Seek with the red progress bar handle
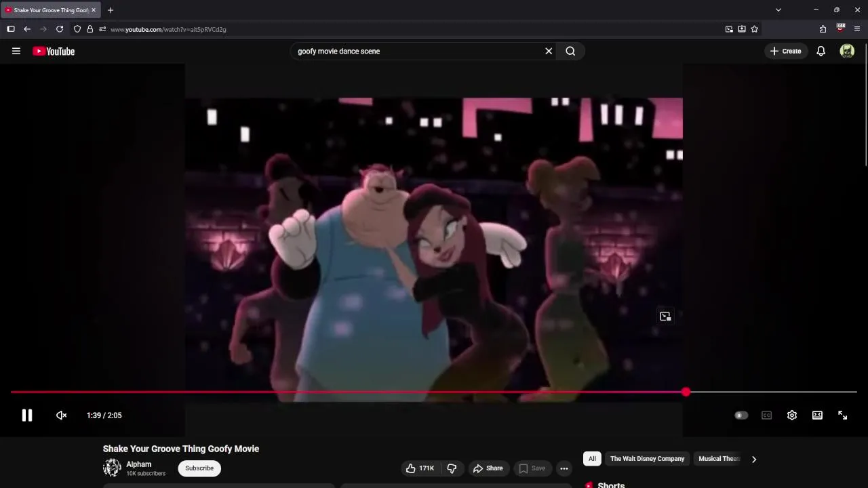The height and width of the screenshot is (488, 868). (686, 392)
